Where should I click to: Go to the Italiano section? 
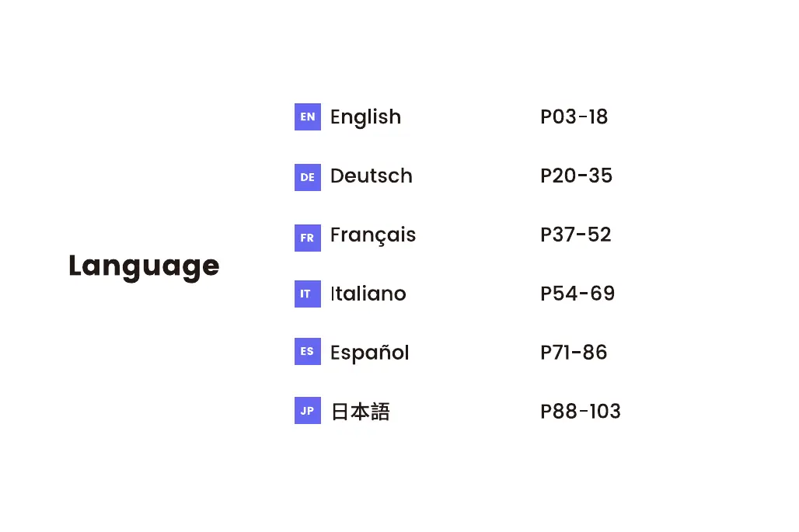coord(368,294)
